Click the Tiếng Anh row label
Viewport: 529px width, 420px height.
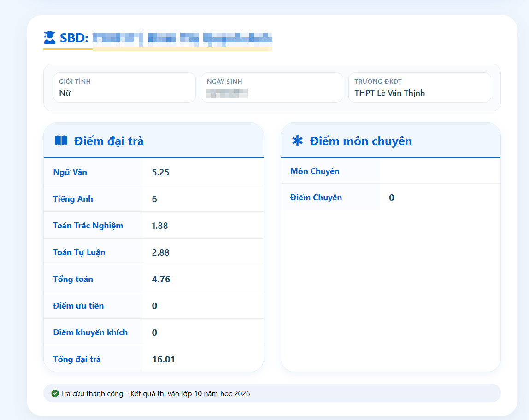click(73, 199)
